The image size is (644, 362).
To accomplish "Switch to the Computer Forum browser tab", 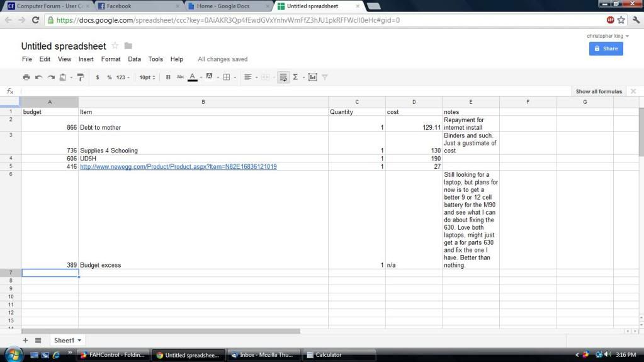I will point(48,6).
